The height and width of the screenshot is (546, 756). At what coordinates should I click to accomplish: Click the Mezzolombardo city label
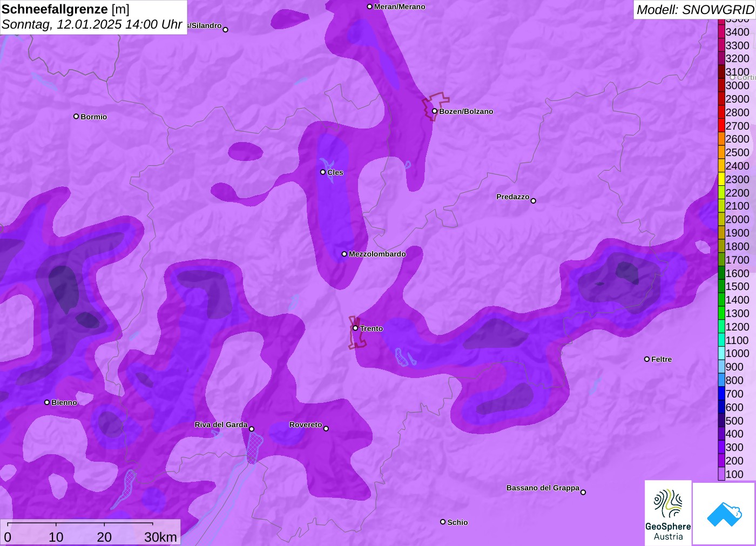click(x=377, y=254)
